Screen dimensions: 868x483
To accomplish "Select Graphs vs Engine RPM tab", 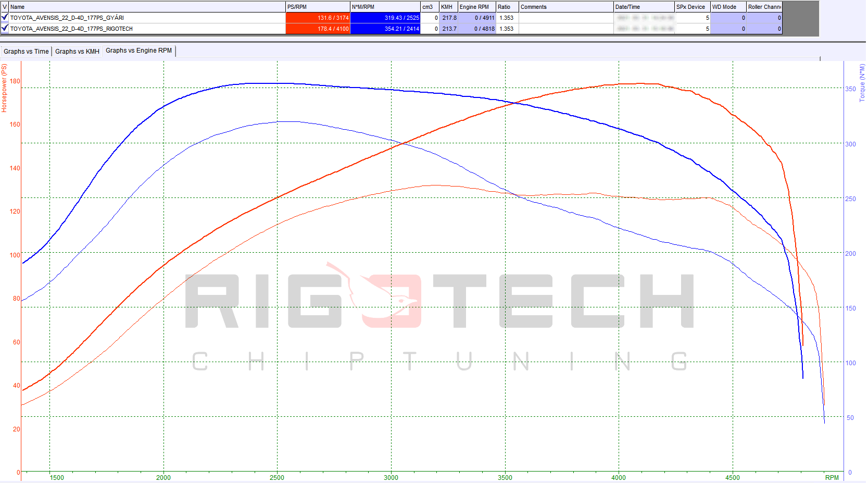I will (x=139, y=51).
